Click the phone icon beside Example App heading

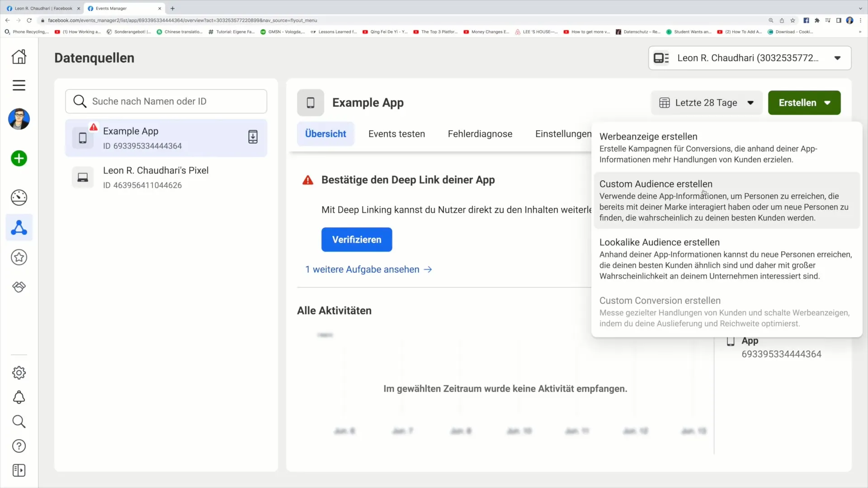311,103
